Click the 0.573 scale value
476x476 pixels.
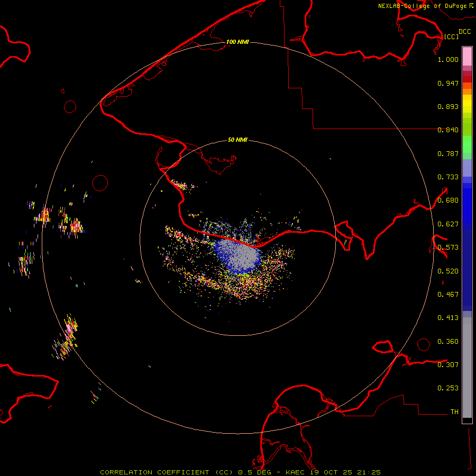tap(448, 248)
